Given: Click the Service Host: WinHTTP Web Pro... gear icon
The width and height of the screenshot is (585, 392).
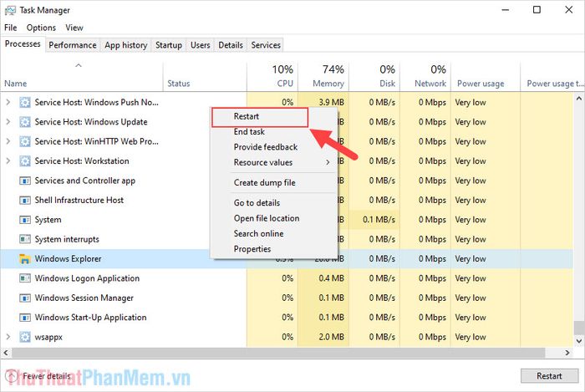Looking at the screenshot, I should [x=25, y=141].
